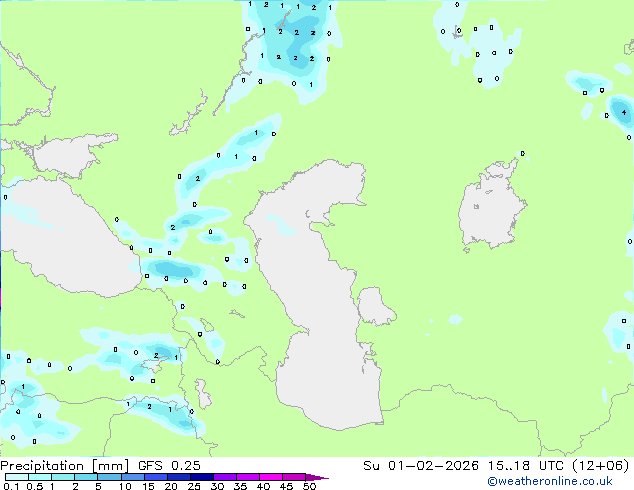Click the 45–50 mm legend swatch
Screen dimensions: 634x490
(294, 477)
